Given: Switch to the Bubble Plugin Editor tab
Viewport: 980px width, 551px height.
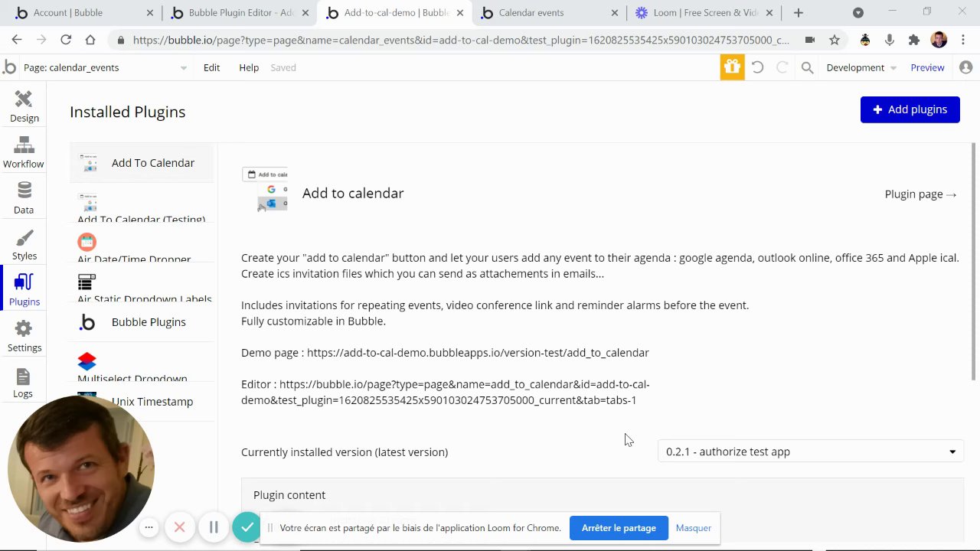Looking at the screenshot, I should (x=238, y=13).
